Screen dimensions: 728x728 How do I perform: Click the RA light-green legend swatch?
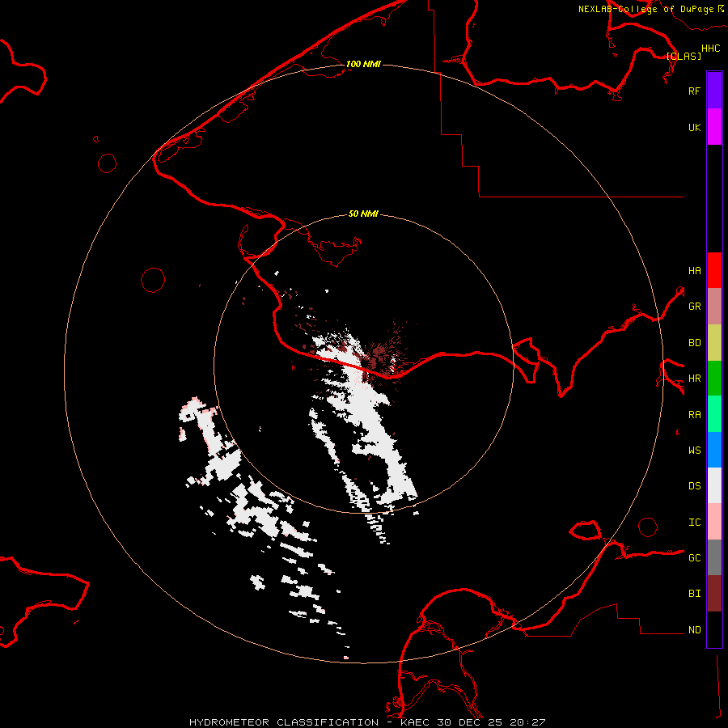pyautogui.click(x=714, y=414)
